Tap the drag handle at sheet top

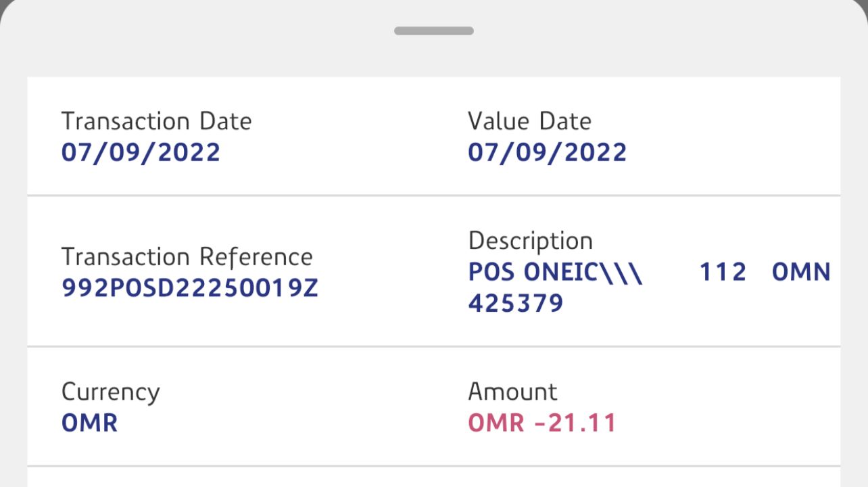(433, 31)
